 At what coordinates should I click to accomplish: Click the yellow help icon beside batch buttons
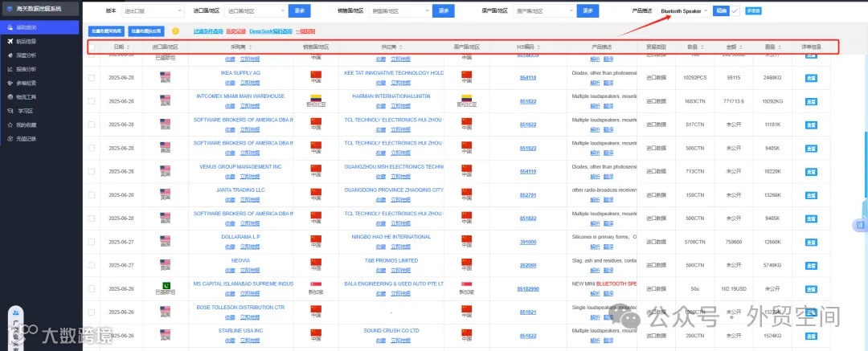[175, 31]
